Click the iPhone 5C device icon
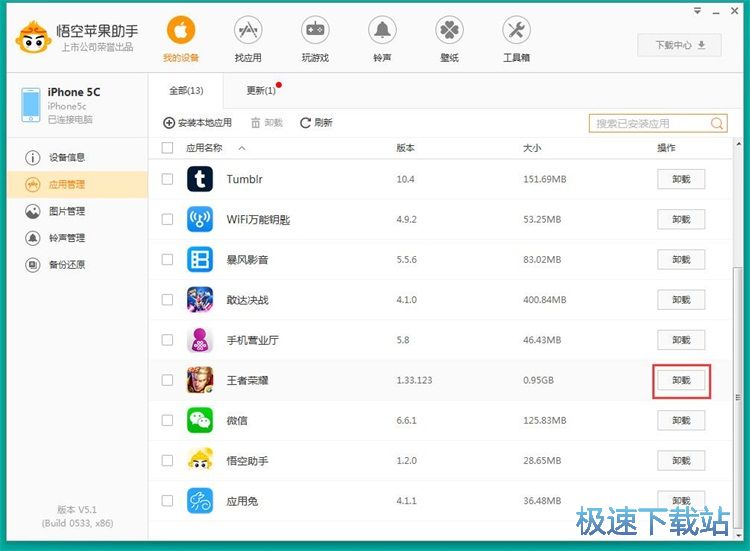Image resolution: width=750 pixels, height=551 pixels. point(31,105)
